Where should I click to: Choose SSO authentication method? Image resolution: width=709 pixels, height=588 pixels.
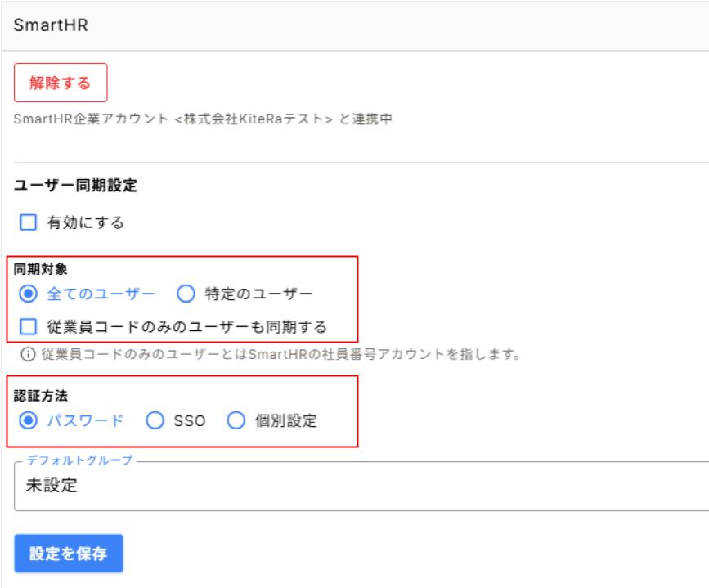155,420
